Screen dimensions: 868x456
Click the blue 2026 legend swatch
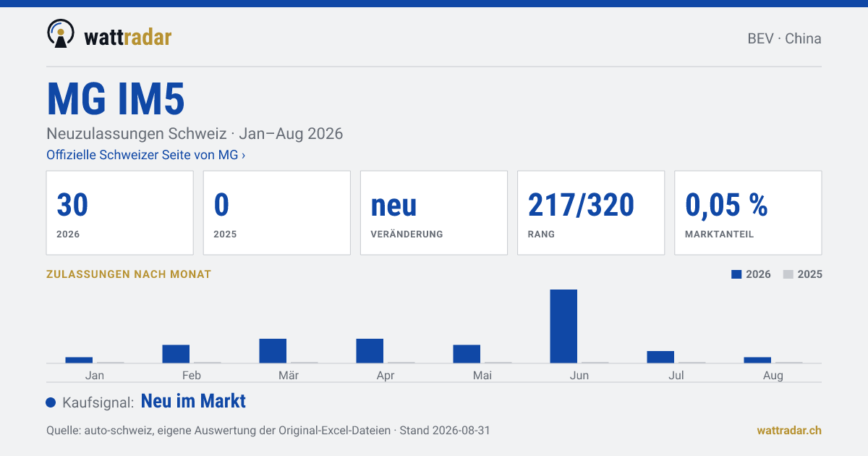coord(736,274)
